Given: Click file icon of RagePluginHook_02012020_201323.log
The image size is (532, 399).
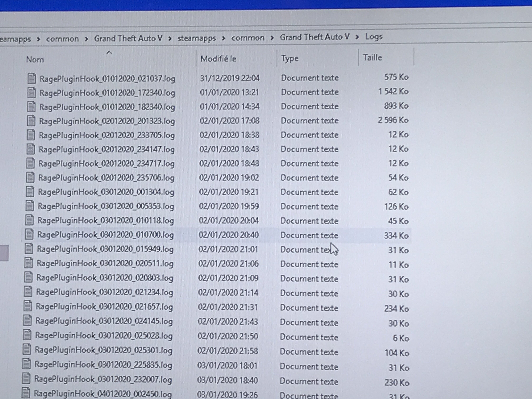Looking at the screenshot, I should click(x=31, y=121).
